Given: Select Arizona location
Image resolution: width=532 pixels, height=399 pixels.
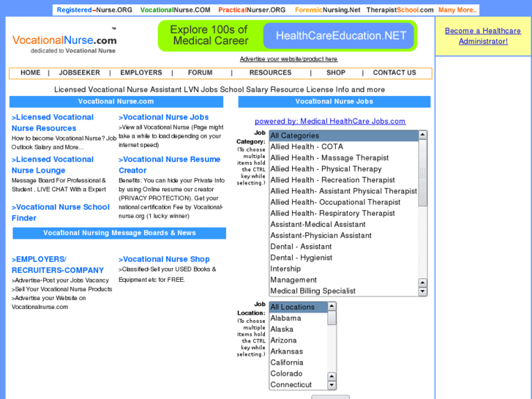Looking at the screenshot, I should tap(299, 340).
